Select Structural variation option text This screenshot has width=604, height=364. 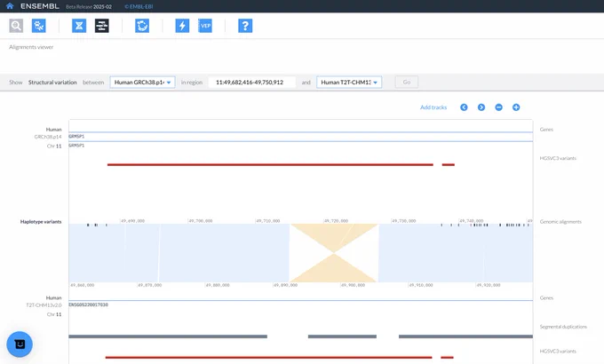[52, 83]
